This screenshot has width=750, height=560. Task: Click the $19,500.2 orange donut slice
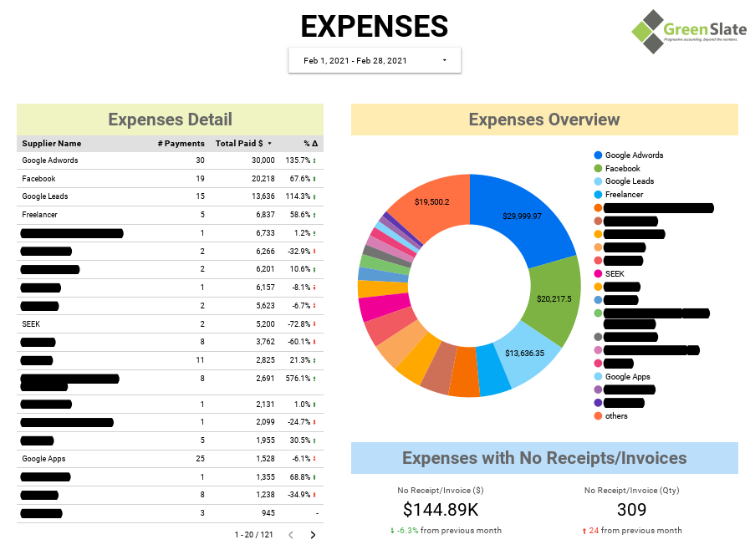coord(432,201)
